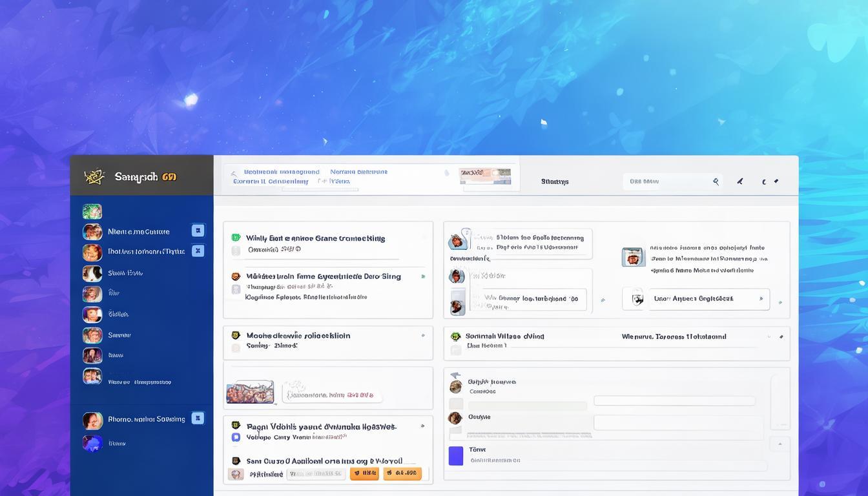
Task: Expand the second card using its green arrow
Action: coord(423,276)
